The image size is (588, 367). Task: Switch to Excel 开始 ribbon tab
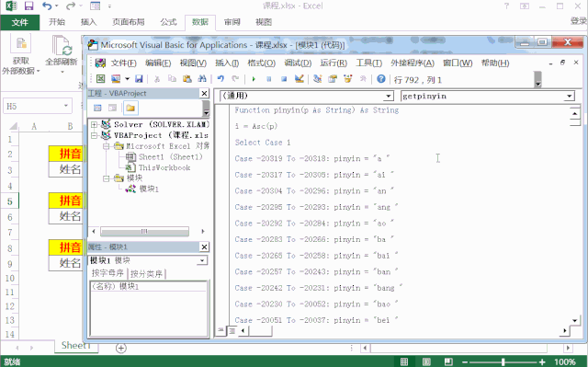pos(57,22)
